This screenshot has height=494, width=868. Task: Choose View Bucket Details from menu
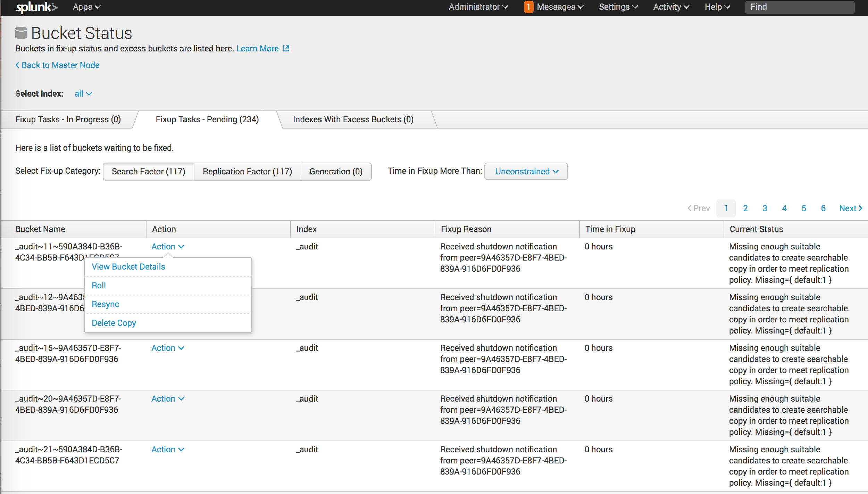click(x=128, y=266)
